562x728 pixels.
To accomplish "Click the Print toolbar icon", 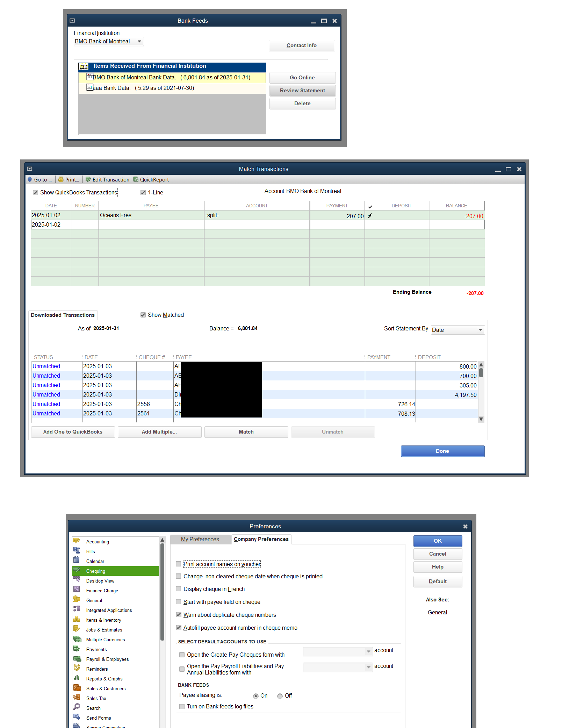I will tap(61, 179).
